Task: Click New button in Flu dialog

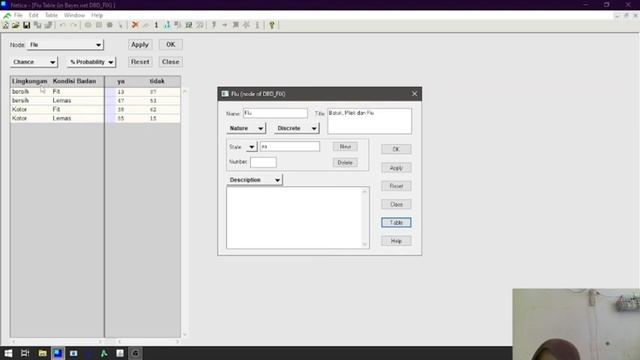Action: pyautogui.click(x=345, y=147)
